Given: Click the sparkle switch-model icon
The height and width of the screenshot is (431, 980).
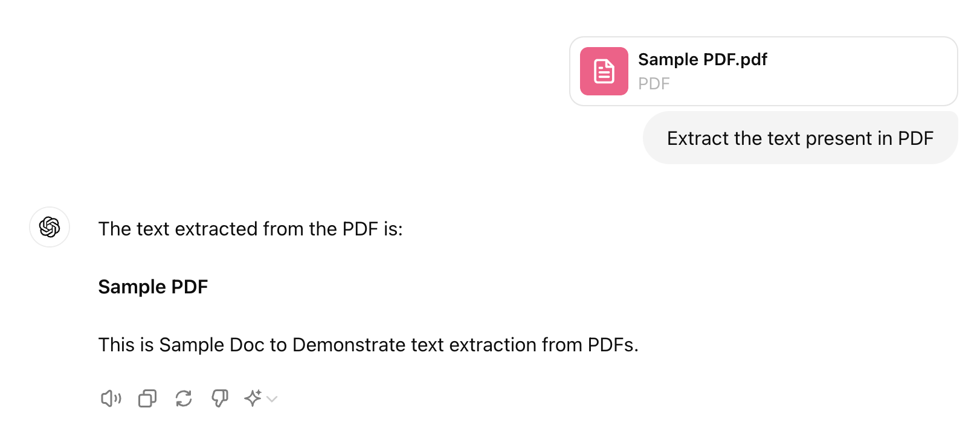Looking at the screenshot, I should (254, 398).
